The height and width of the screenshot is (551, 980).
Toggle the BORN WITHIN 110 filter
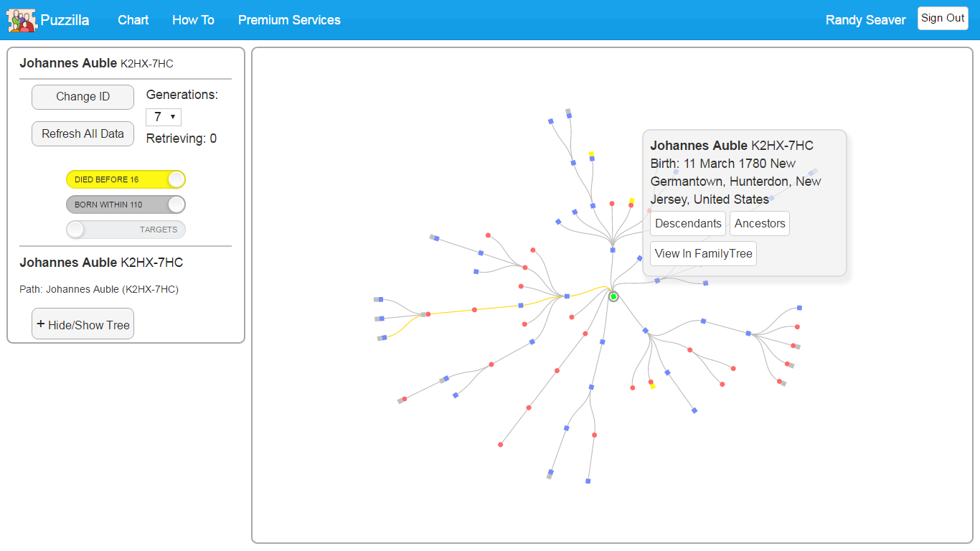coord(126,204)
